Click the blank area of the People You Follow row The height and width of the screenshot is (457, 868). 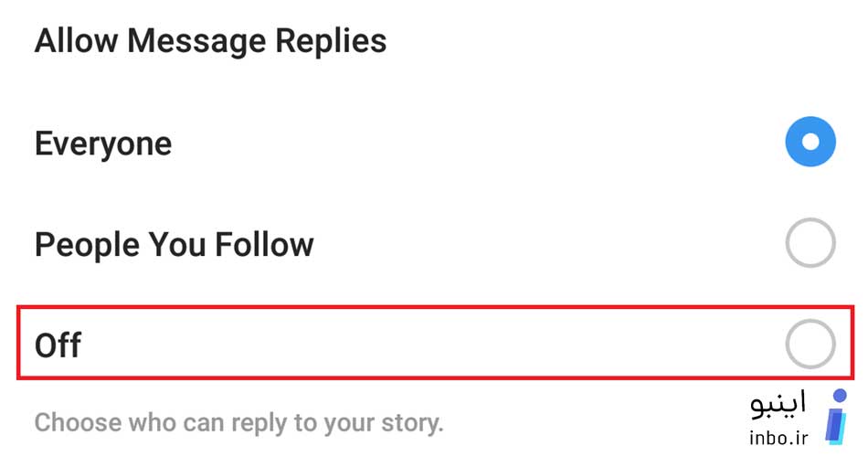point(548,243)
